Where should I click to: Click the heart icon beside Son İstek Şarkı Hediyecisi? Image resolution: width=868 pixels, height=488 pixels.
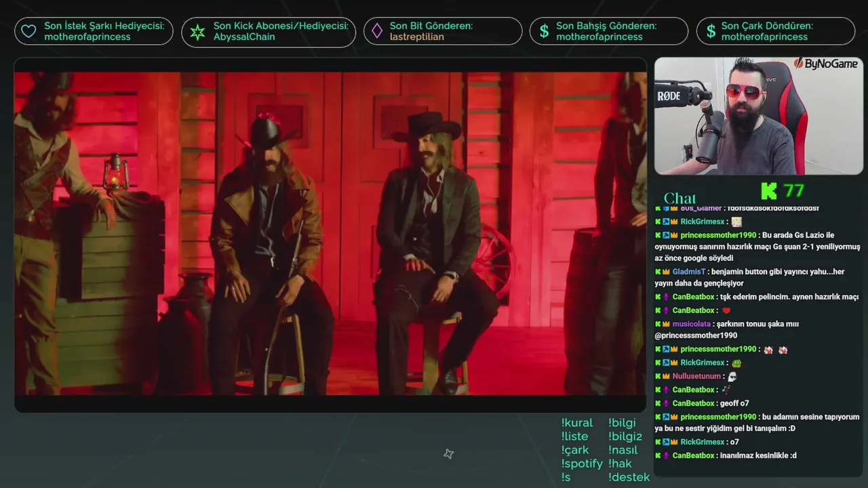point(28,31)
